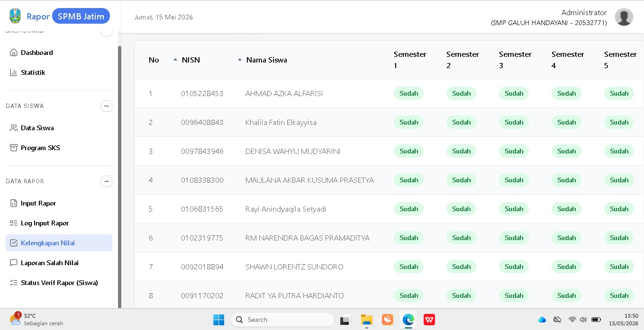This screenshot has height=330, width=644.
Task: Click the volume speaker tray icon
Action: [583, 320]
